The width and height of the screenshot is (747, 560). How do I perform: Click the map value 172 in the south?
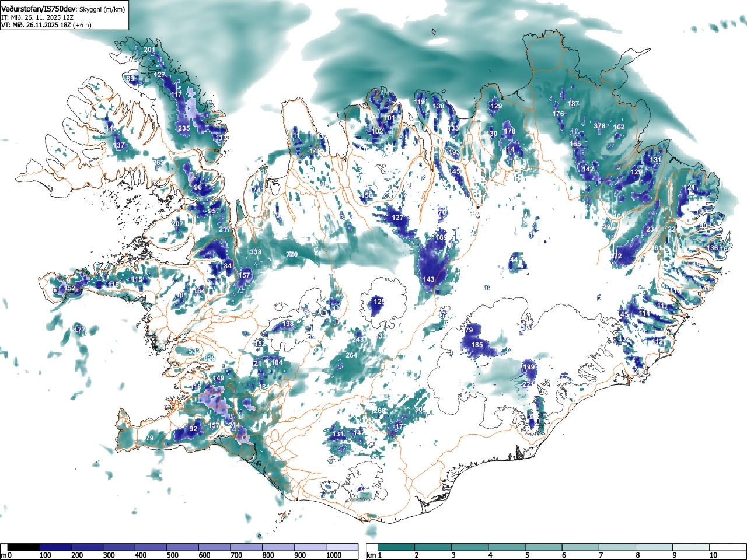coord(400,427)
